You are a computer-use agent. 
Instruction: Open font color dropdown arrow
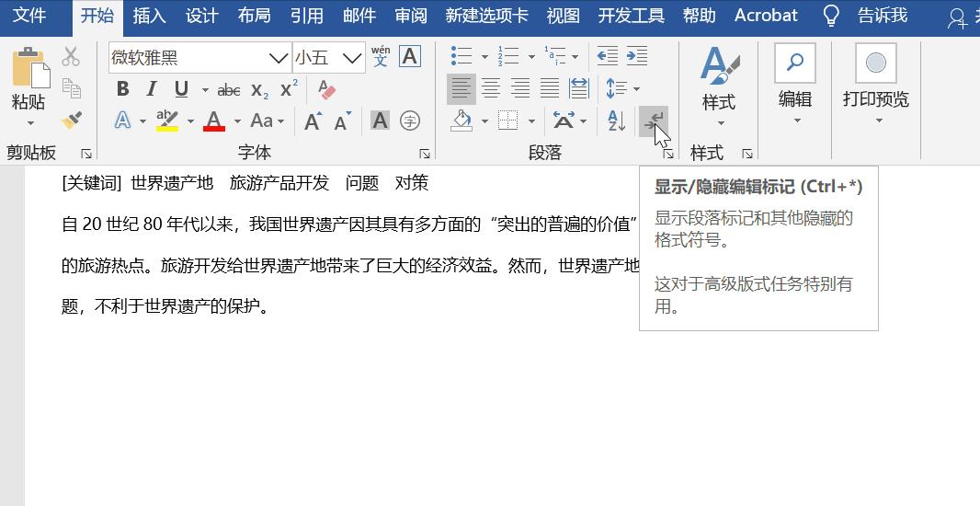pyautogui.click(x=237, y=121)
